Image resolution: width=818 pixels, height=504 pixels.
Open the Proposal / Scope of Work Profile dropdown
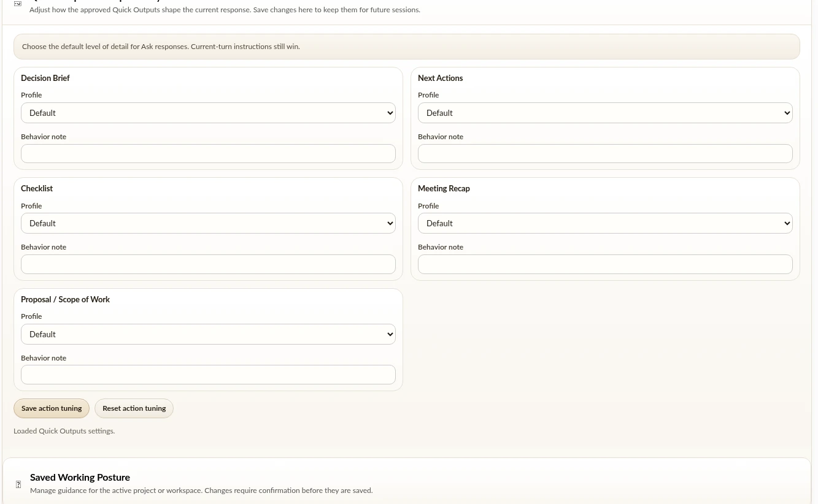point(208,334)
